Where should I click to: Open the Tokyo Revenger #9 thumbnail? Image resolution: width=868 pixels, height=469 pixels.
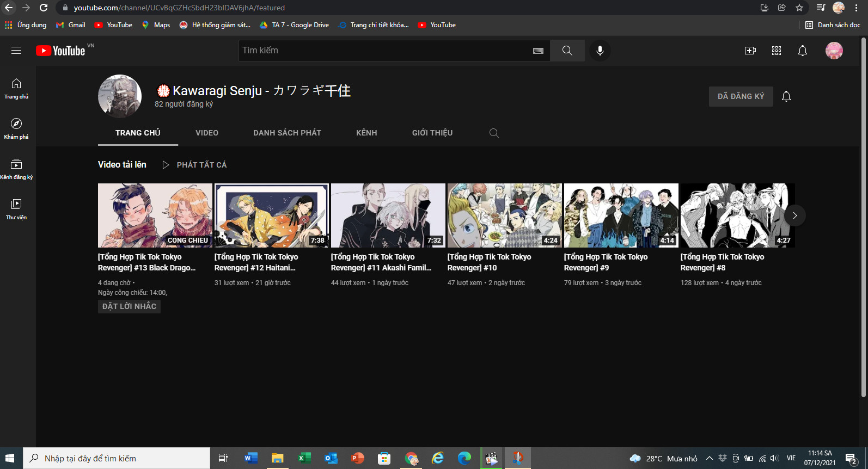(621, 215)
